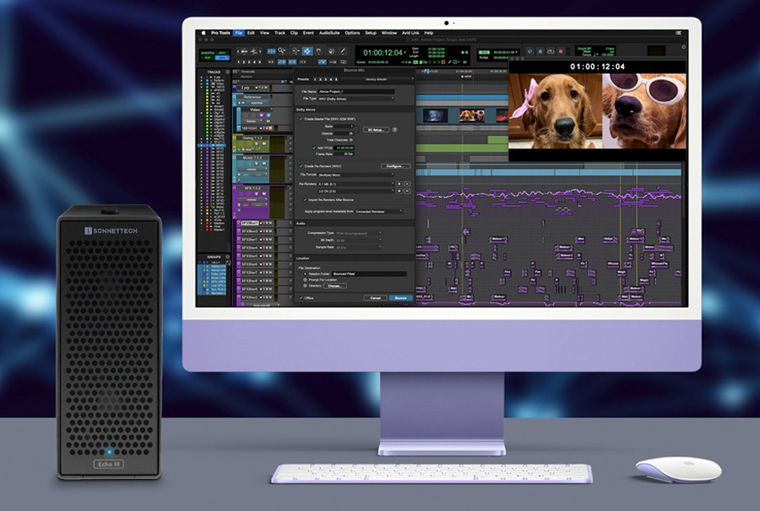Click the add button beside 2.0 DX re-render
The image size is (760, 511).
coord(399,191)
